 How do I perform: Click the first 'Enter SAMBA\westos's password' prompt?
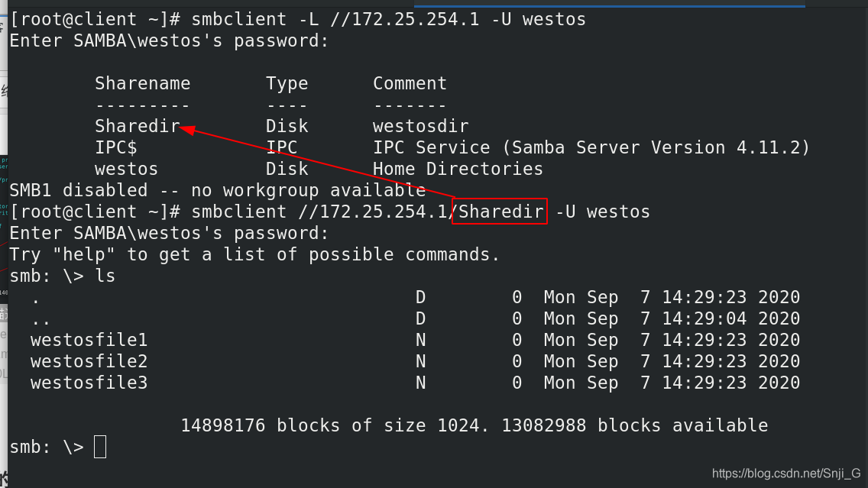pyautogui.click(x=170, y=41)
